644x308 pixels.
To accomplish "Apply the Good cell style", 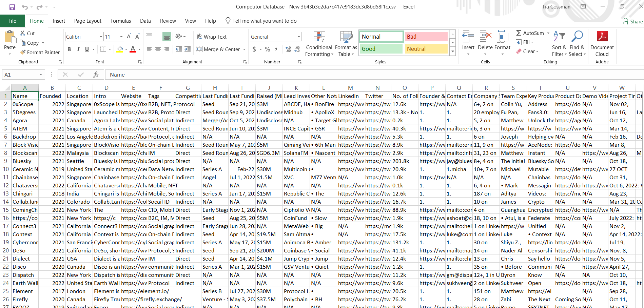I will (x=381, y=49).
